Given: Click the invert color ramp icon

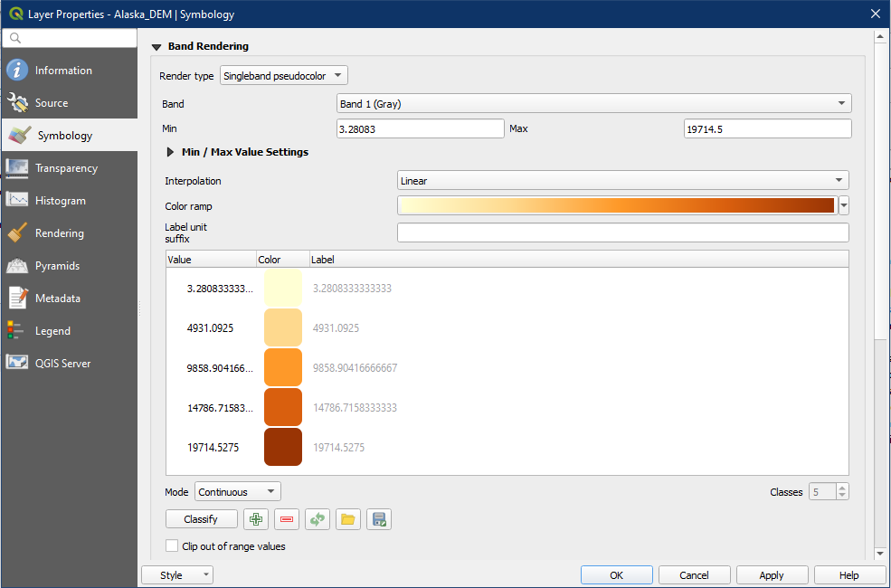Looking at the screenshot, I should coord(318,519).
